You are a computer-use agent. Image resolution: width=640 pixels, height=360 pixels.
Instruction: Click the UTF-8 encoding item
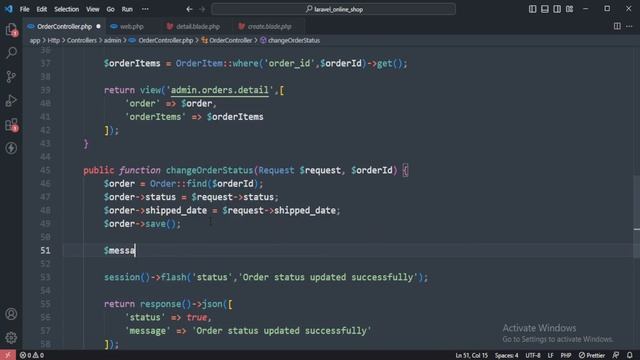click(x=533, y=355)
